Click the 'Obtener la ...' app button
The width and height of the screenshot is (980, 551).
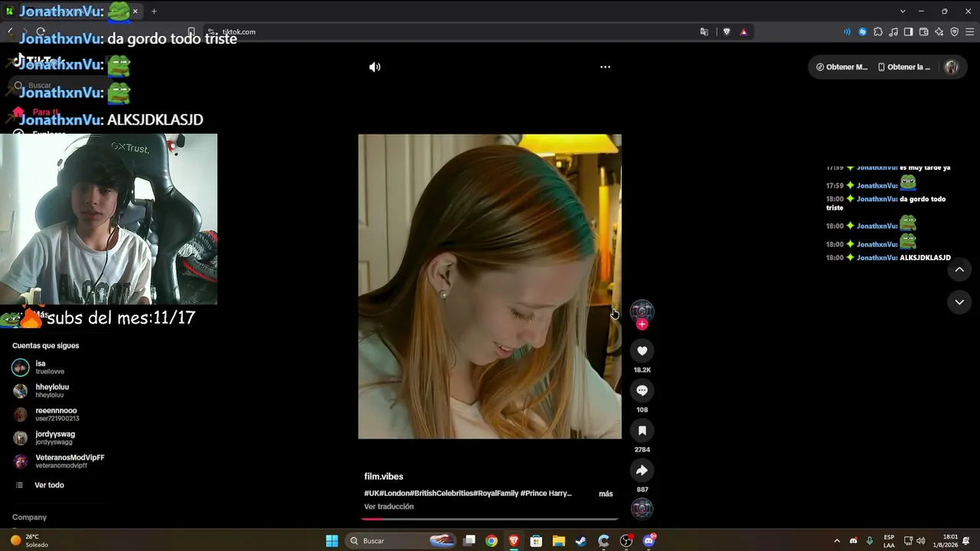904,67
